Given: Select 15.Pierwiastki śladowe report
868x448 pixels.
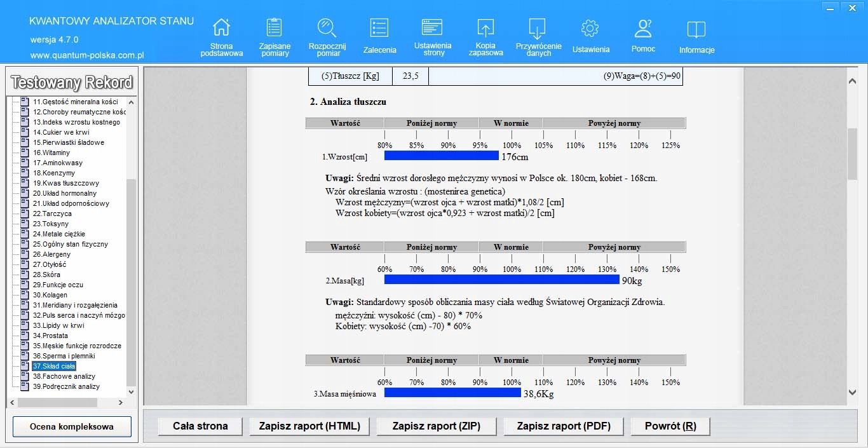Looking at the screenshot, I should coord(69,142).
